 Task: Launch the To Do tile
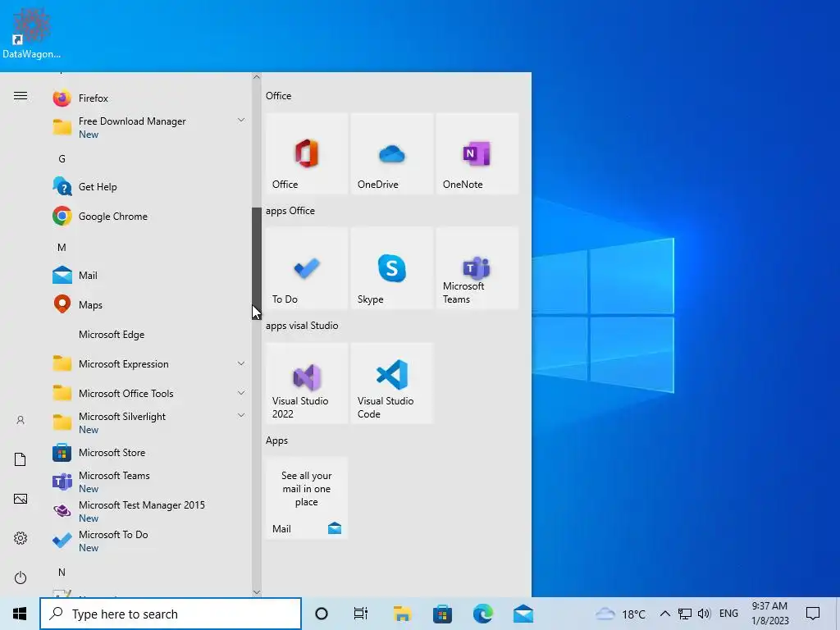pos(307,268)
